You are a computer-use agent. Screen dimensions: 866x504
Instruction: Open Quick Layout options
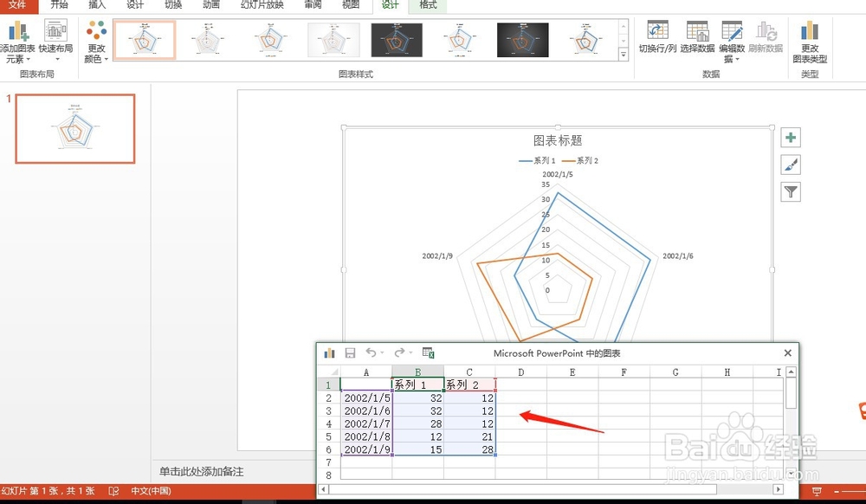[x=55, y=42]
